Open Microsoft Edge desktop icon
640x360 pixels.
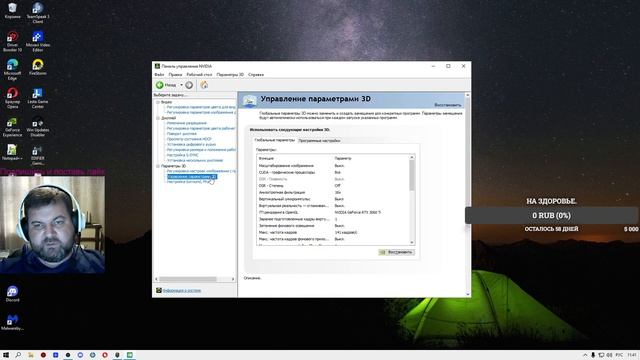(x=12, y=69)
